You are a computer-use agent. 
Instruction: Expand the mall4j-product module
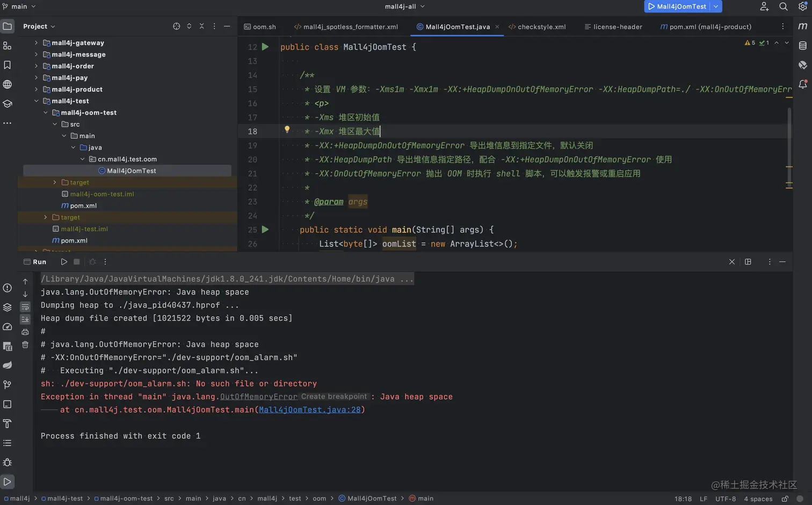pos(36,89)
